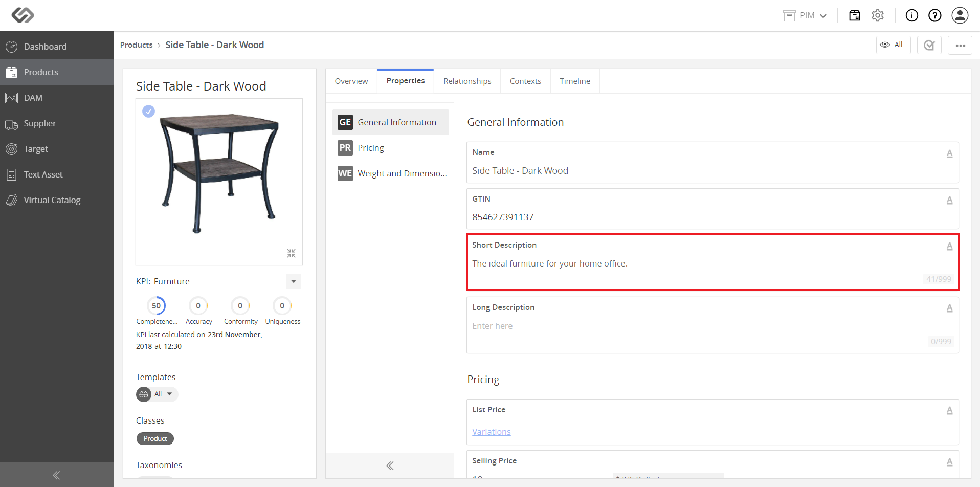Click the Products breadcrumb link
Image resolution: width=980 pixels, height=487 pixels.
pos(136,45)
